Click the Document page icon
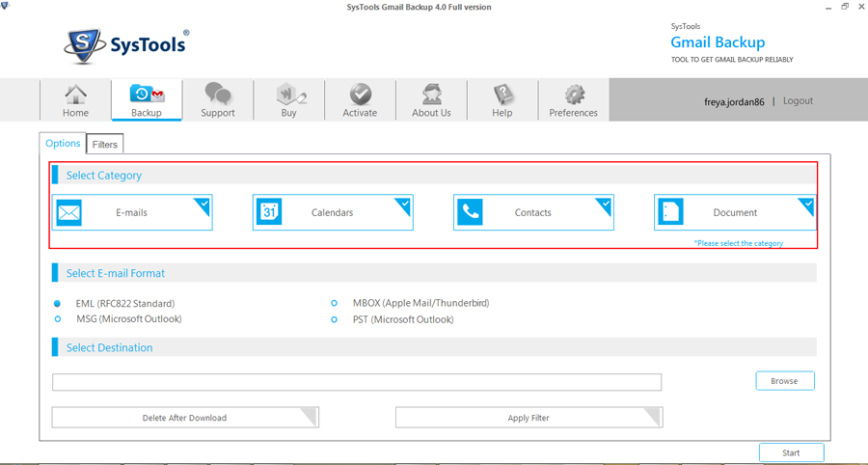Viewport: 868px width, 465px height. [671, 212]
